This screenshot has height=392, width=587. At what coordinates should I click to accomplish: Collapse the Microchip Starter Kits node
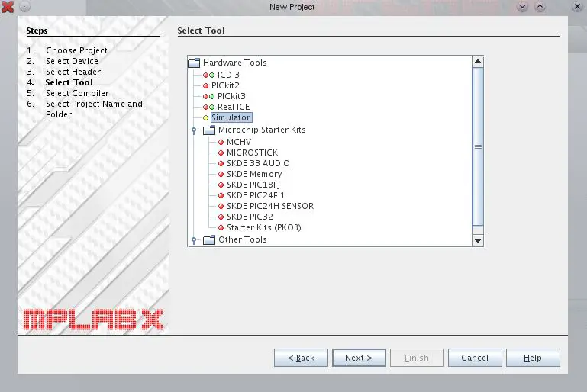[194, 130]
